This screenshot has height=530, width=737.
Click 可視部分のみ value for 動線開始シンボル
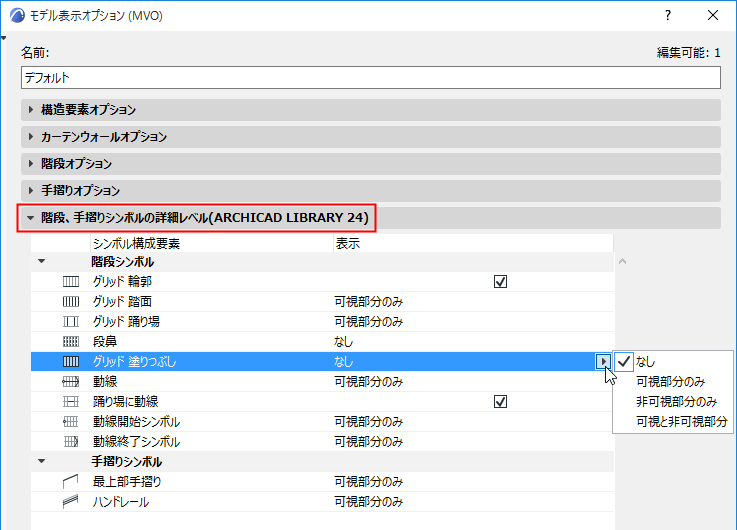click(369, 422)
